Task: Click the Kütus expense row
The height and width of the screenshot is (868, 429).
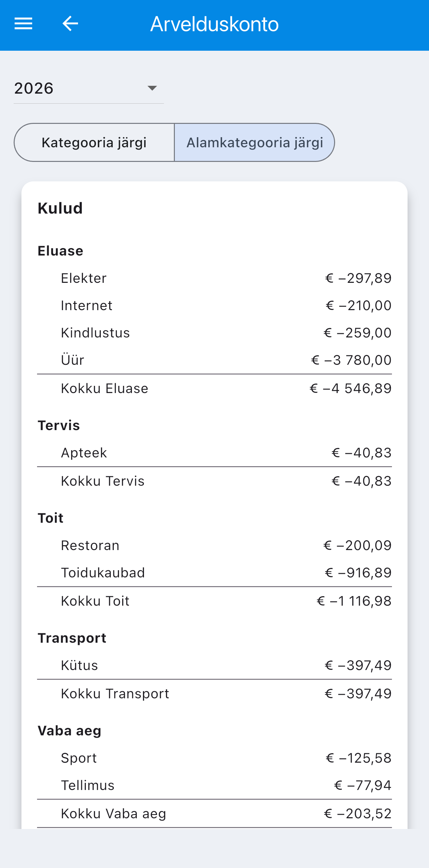Action: click(214, 665)
